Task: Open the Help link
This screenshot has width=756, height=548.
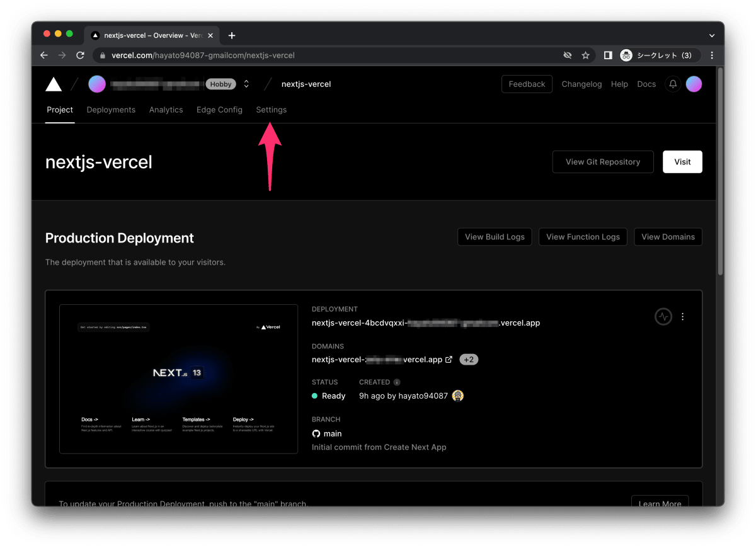Action: [619, 84]
